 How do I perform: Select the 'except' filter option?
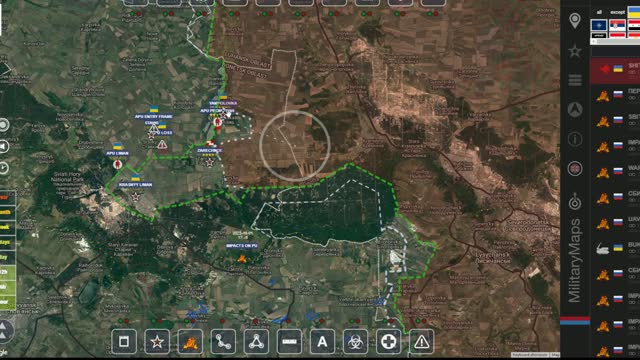point(617,12)
